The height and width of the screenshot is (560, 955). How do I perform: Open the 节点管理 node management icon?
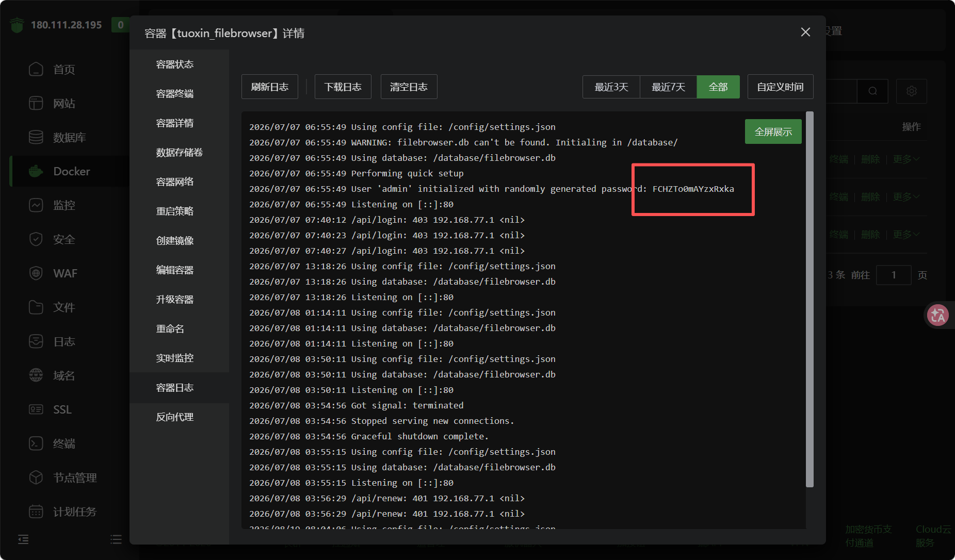click(x=36, y=477)
